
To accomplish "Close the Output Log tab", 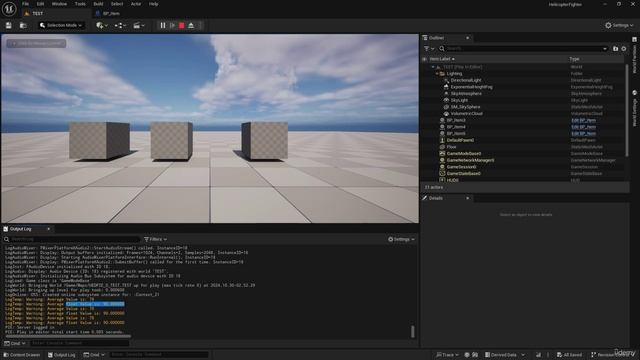I will [x=49, y=229].
